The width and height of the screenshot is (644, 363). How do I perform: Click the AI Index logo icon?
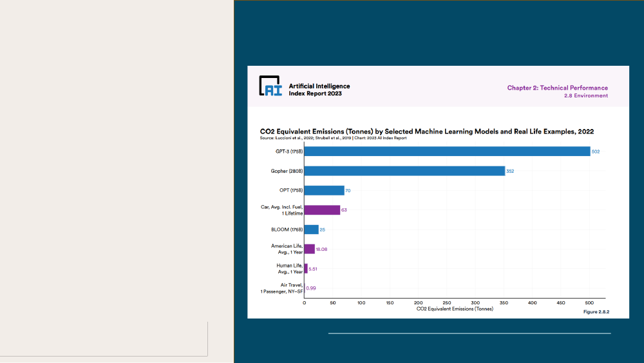[x=270, y=86]
